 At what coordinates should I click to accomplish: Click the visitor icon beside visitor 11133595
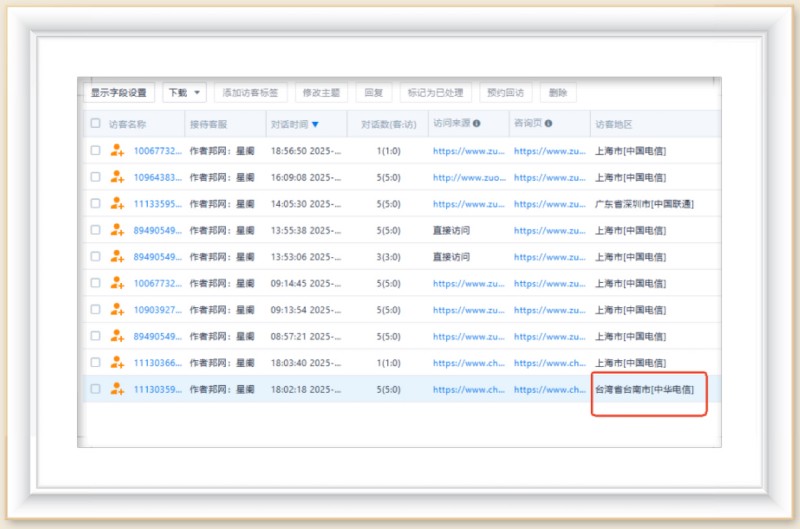(117, 204)
